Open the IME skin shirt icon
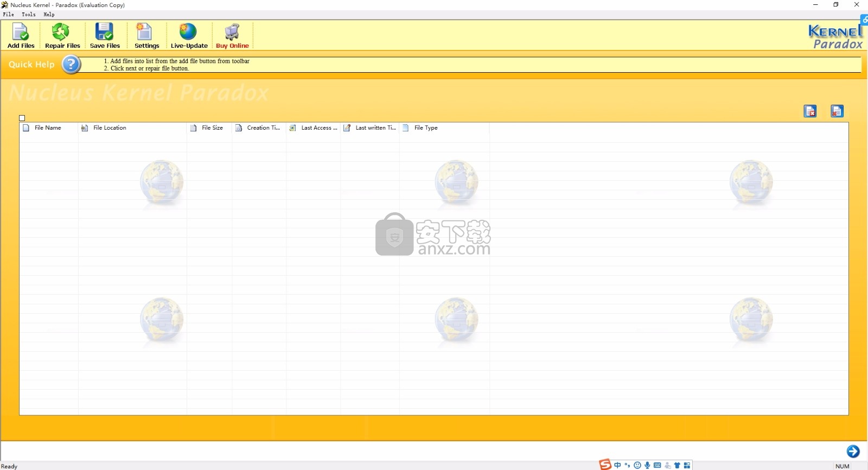Viewport: 868px width, 470px height. 677,465
